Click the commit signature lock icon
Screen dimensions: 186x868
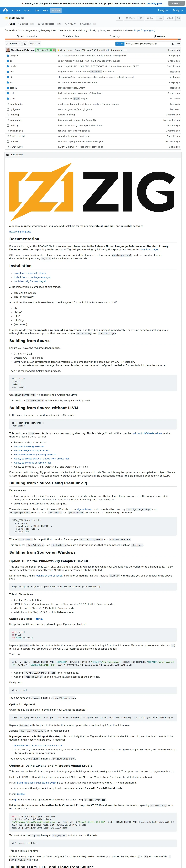51,50
